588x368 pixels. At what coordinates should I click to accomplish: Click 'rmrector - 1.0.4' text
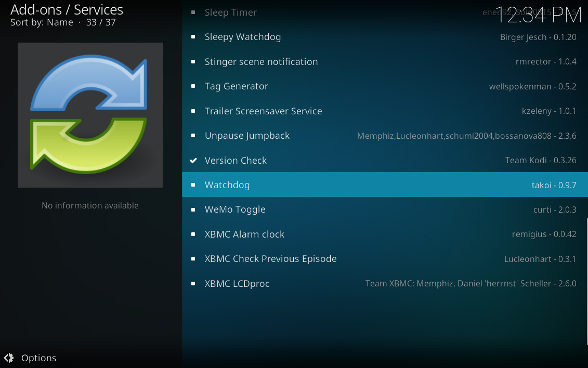546,61
